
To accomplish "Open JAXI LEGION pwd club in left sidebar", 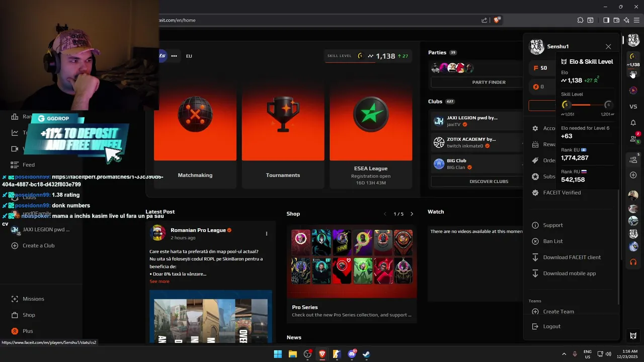I will [46, 230].
